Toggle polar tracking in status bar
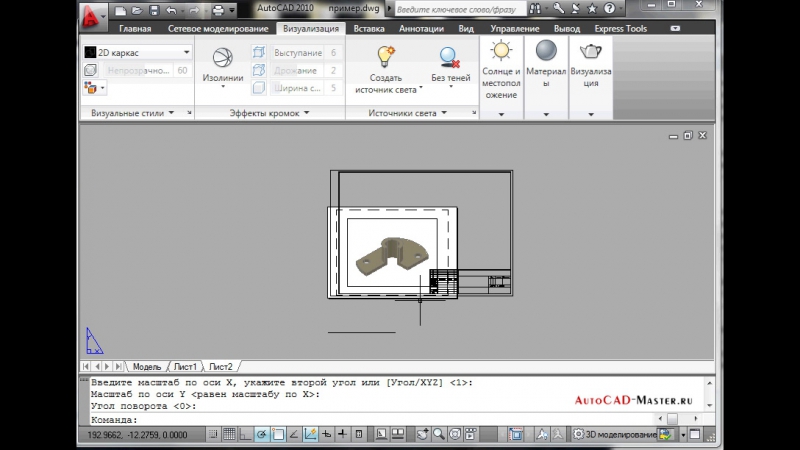Image resolution: width=800 pixels, height=450 pixels. pyautogui.click(x=261, y=434)
